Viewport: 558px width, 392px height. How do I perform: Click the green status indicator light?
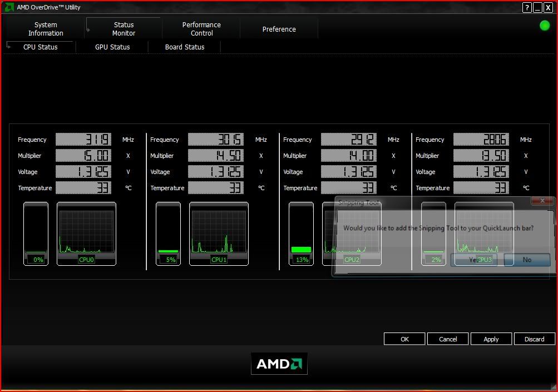545,26
